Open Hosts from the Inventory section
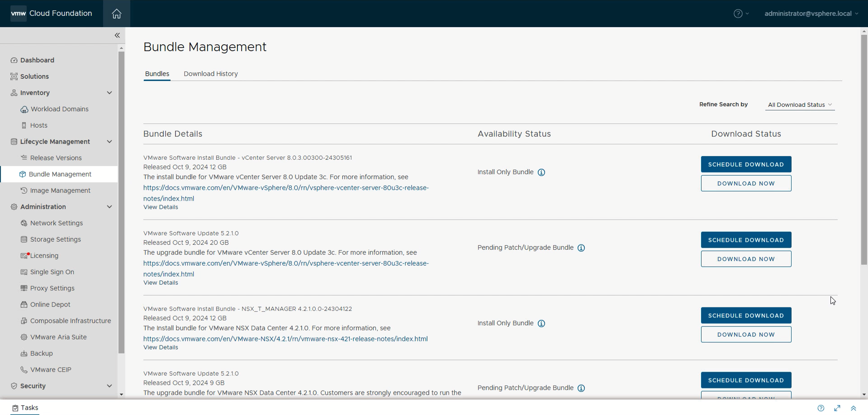This screenshot has width=868, height=415. [x=38, y=125]
